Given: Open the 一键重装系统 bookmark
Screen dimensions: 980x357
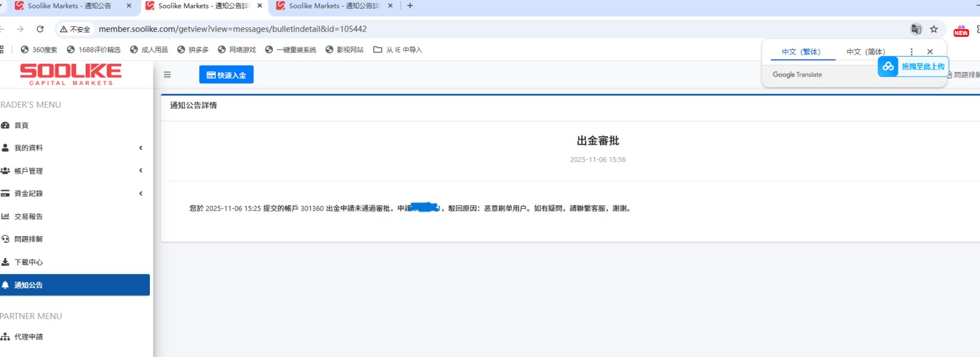Looking at the screenshot, I should [x=290, y=50].
